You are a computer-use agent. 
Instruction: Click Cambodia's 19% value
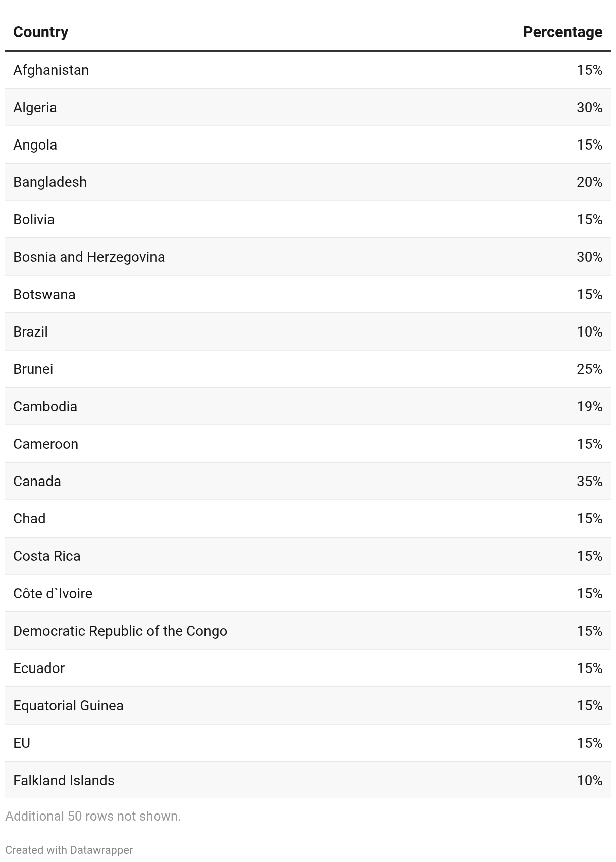589,407
